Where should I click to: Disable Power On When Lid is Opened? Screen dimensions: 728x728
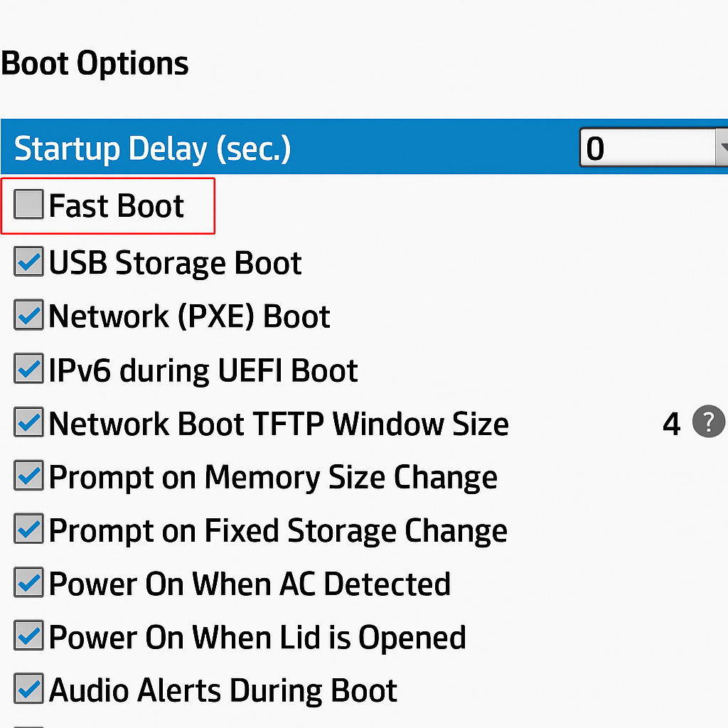[28, 636]
